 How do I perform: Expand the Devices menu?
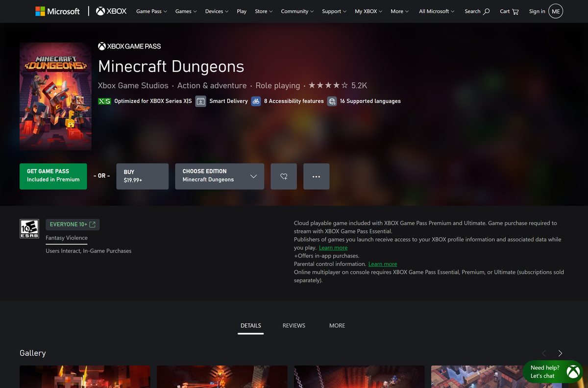[217, 11]
